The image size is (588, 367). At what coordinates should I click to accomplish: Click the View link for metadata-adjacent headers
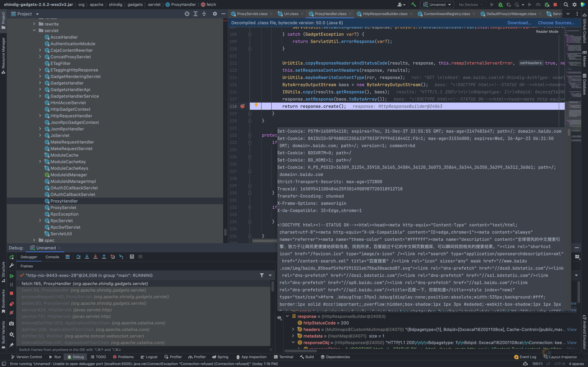pyautogui.click(x=571, y=329)
